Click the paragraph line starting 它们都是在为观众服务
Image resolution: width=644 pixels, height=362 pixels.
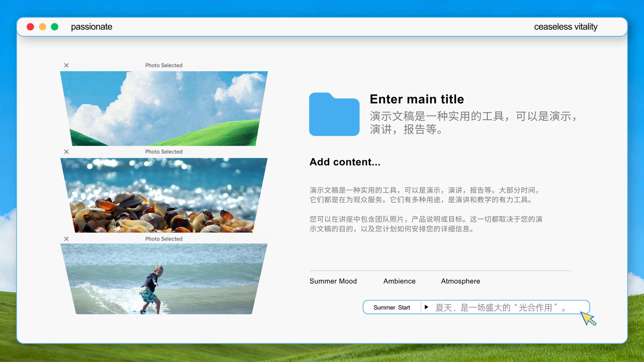click(x=422, y=200)
